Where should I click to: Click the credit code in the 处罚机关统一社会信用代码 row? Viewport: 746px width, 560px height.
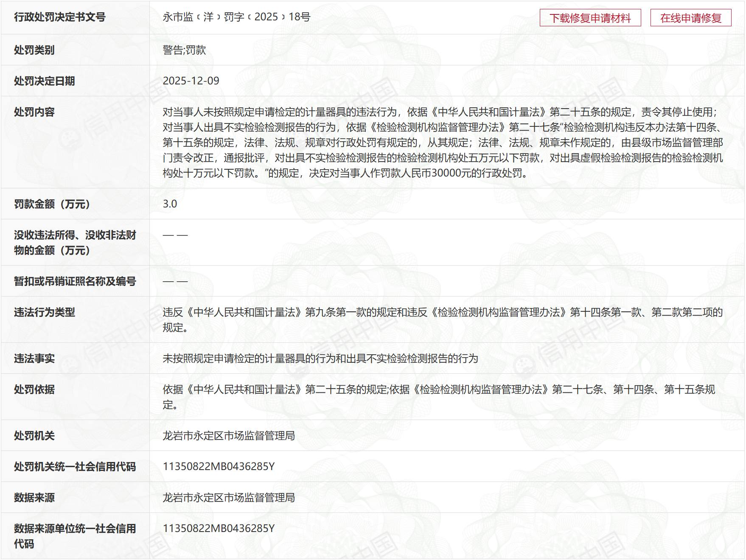tap(219, 467)
